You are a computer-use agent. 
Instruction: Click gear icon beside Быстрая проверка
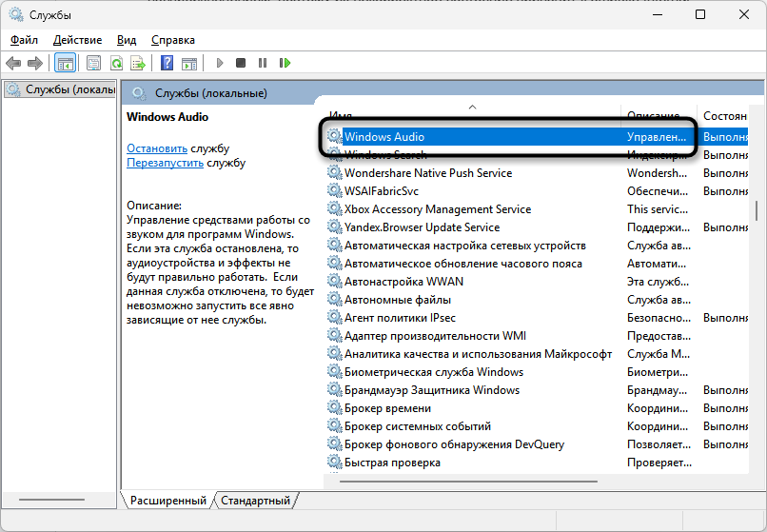335,462
